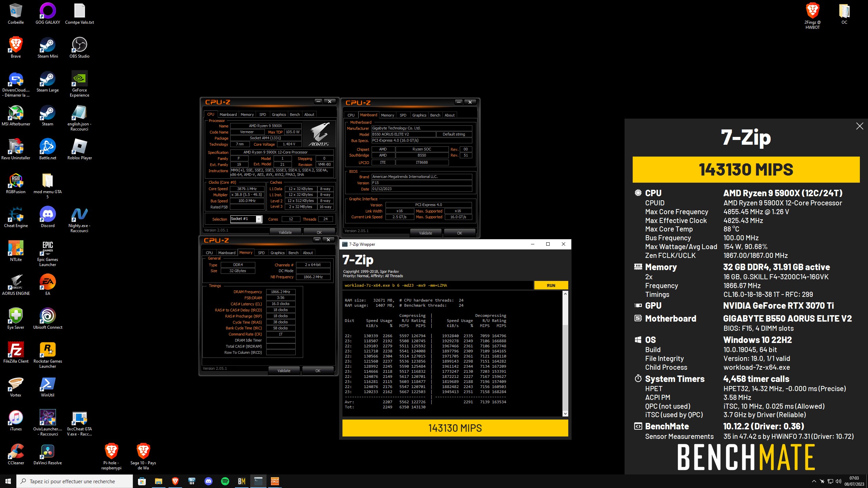The image size is (868, 488).
Task: Open About tab in mainboard CPU-Z window
Action: tap(450, 115)
